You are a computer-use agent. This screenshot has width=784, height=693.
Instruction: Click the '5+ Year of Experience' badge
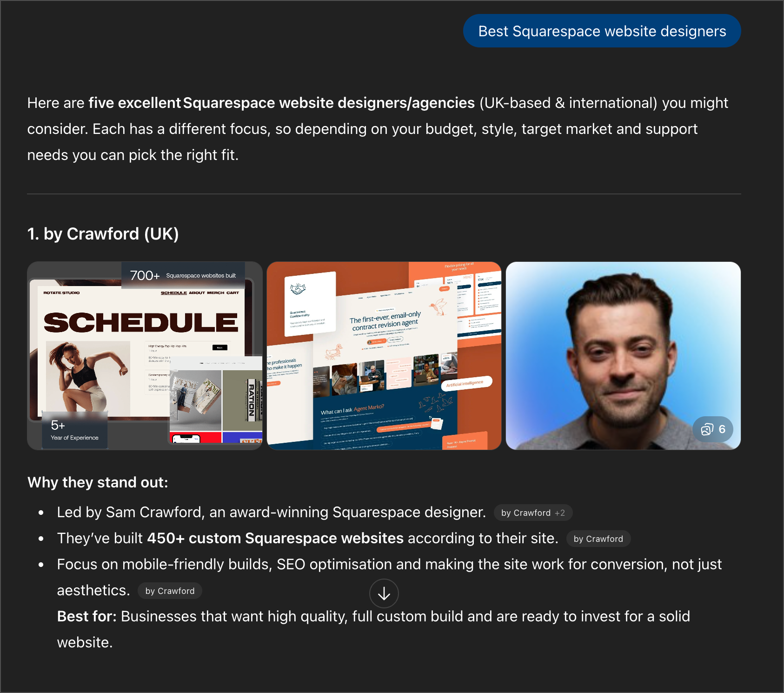(x=74, y=430)
